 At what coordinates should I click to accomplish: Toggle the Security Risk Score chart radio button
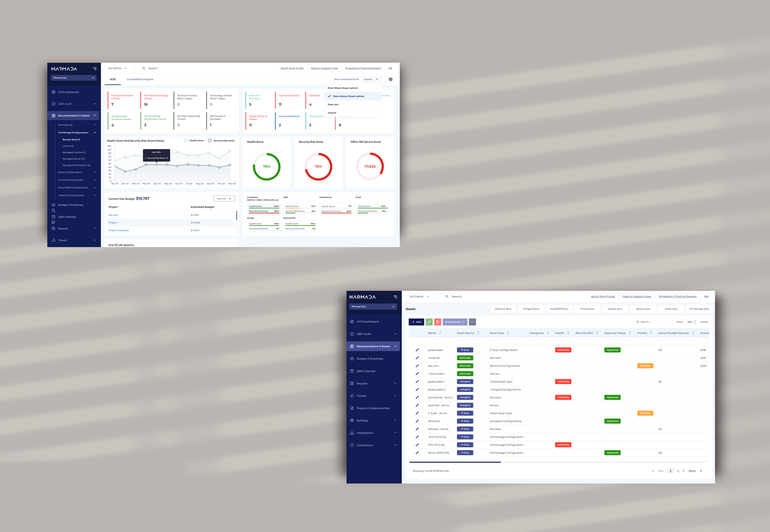tap(210, 140)
